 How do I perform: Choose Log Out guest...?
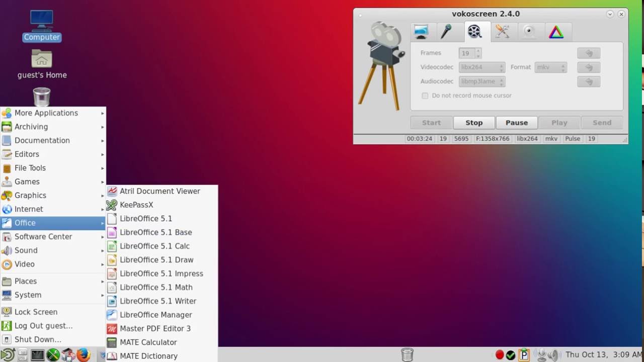click(53, 326)
